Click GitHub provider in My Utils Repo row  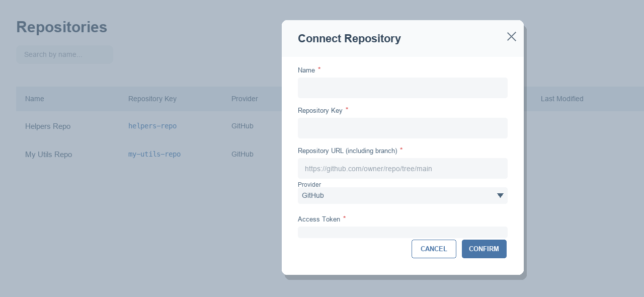click(x=243, y=154)
